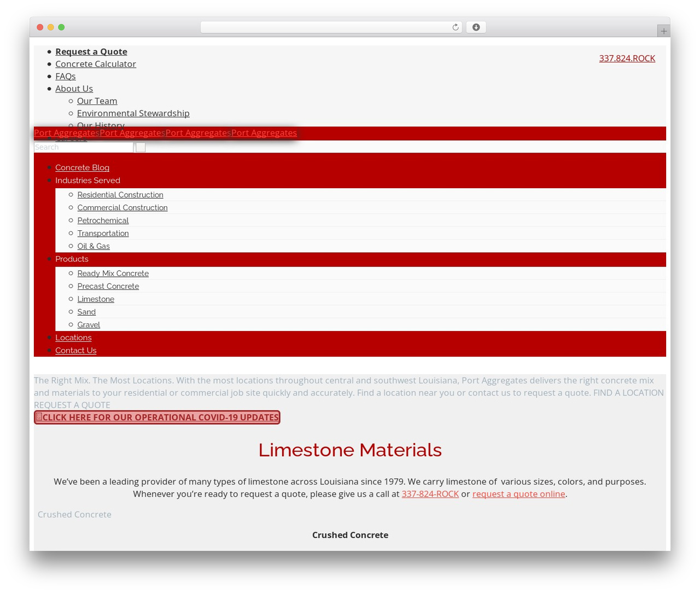The image size is (700, 593).
Task: Open the Gravel product link
Action: [x=89, y=325]
